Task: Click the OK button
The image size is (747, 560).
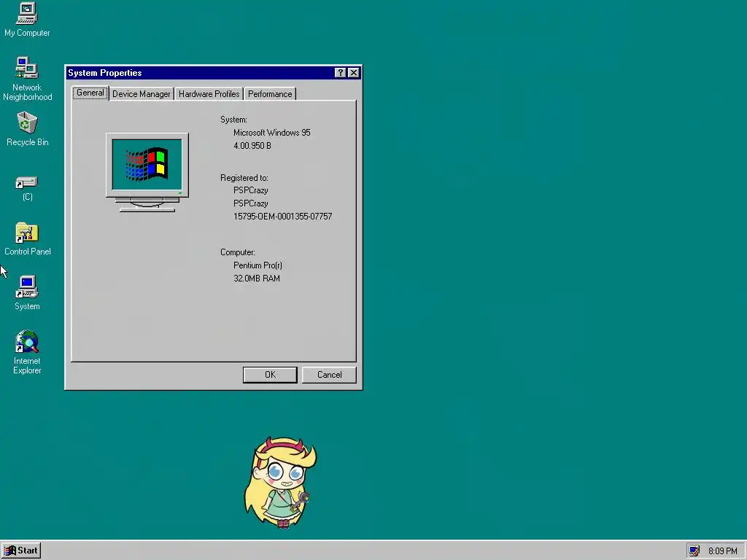Action: point(270,375)
